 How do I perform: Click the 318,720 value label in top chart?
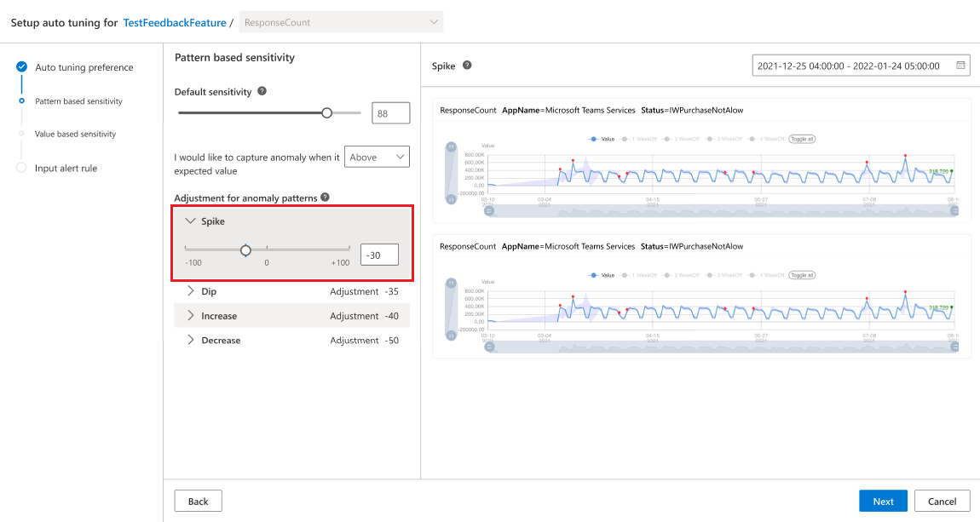coord(938,171)
